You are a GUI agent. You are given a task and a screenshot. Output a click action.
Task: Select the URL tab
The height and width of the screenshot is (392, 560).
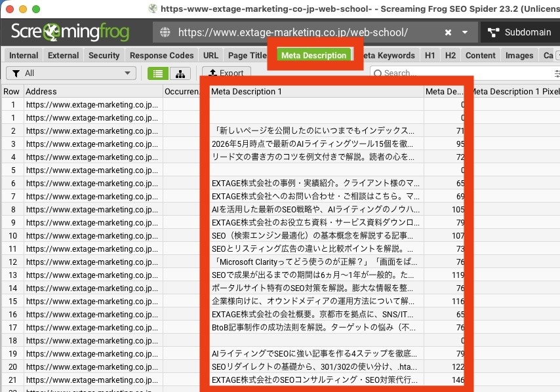(x=210, y=55)
